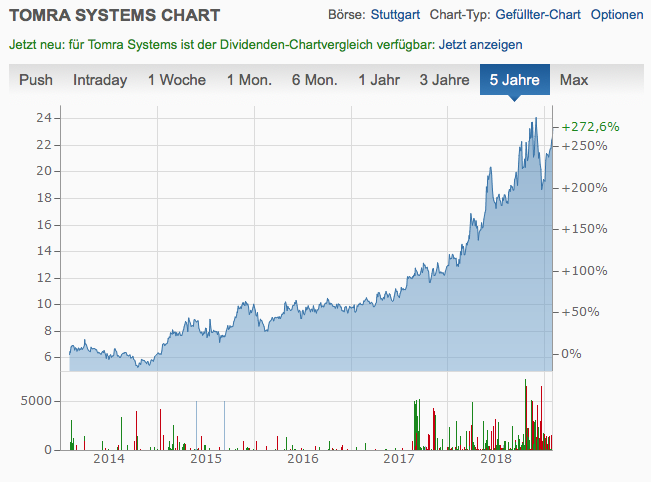Switch to the Push chart tab
The image size is (651, 482).
point(36,80)
